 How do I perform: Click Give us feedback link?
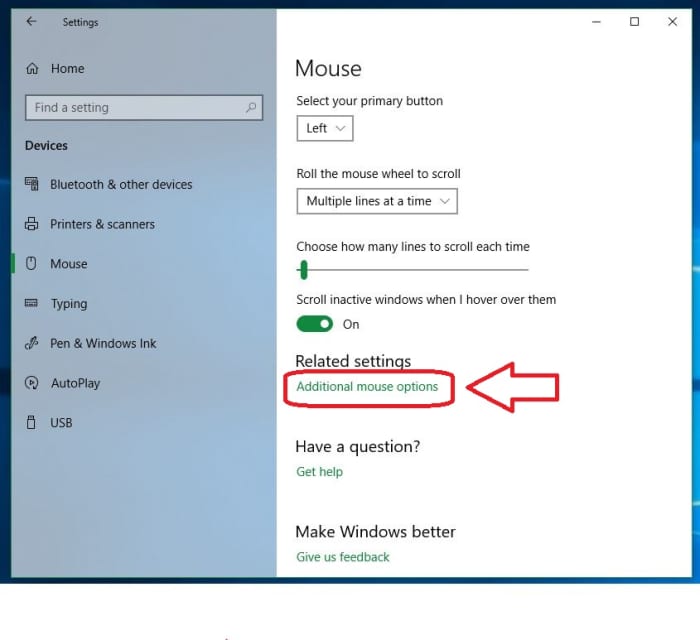pyautogui.click(x=343, y=557)
